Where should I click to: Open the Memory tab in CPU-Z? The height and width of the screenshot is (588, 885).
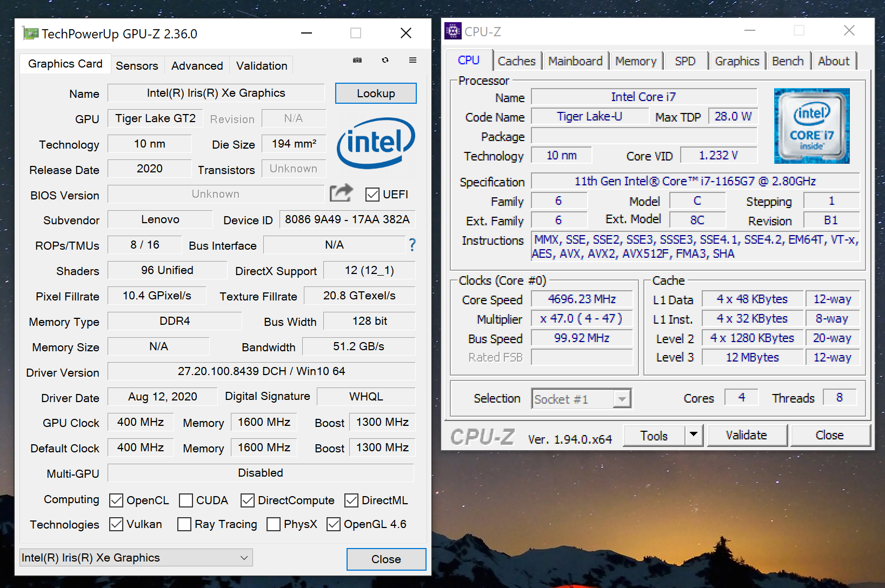[x=636, y=61]
